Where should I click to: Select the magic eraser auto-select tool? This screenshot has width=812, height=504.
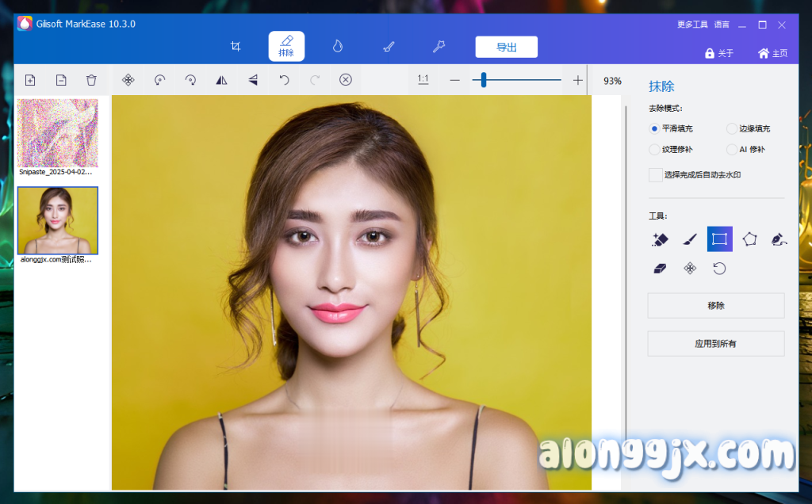[x=660, y=239]
